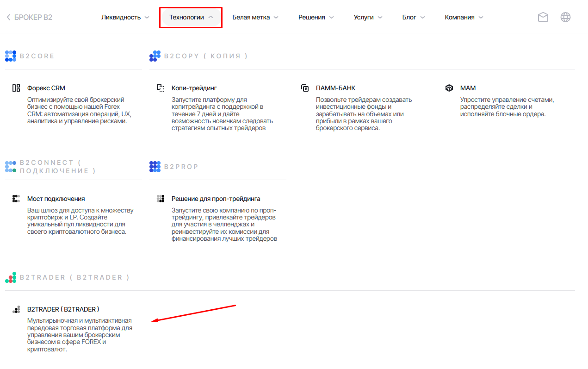Click the prop-trading solution icon
The width and height of the screenshot is (588, 369).
pyautogui.click(x=161, y=199)
